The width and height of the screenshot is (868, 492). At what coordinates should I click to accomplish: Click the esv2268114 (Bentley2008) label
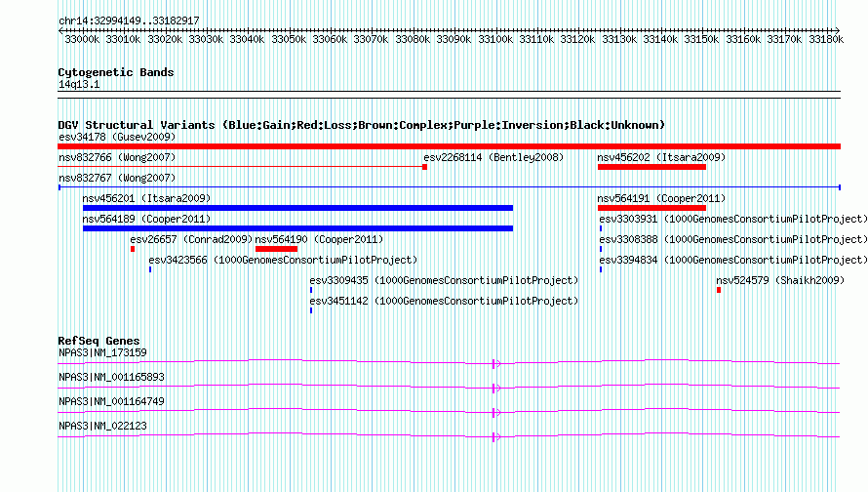click(x=493, y=158)
